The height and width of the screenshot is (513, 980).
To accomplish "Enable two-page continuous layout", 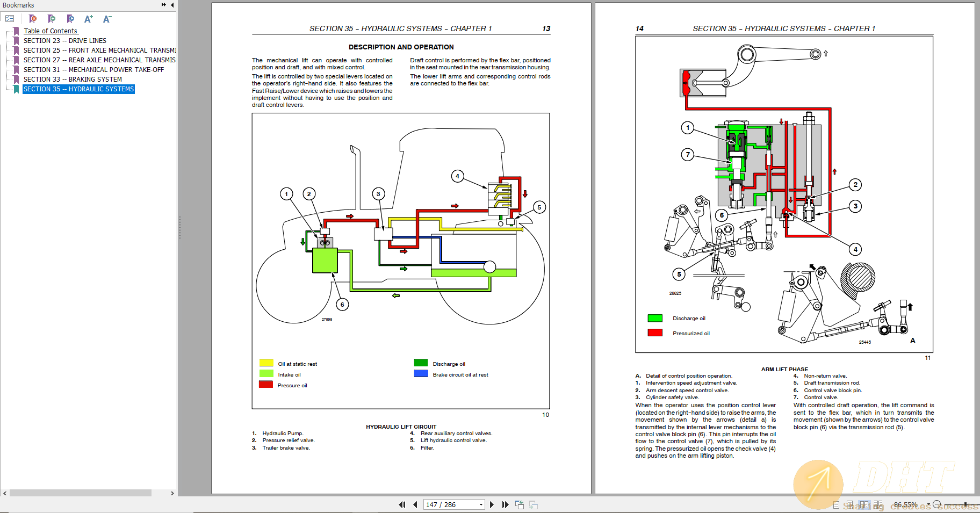I will (x=877, y=505).
